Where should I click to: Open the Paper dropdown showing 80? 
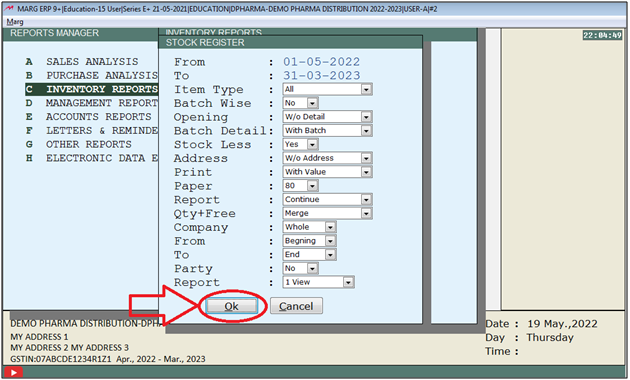(301, 186)
